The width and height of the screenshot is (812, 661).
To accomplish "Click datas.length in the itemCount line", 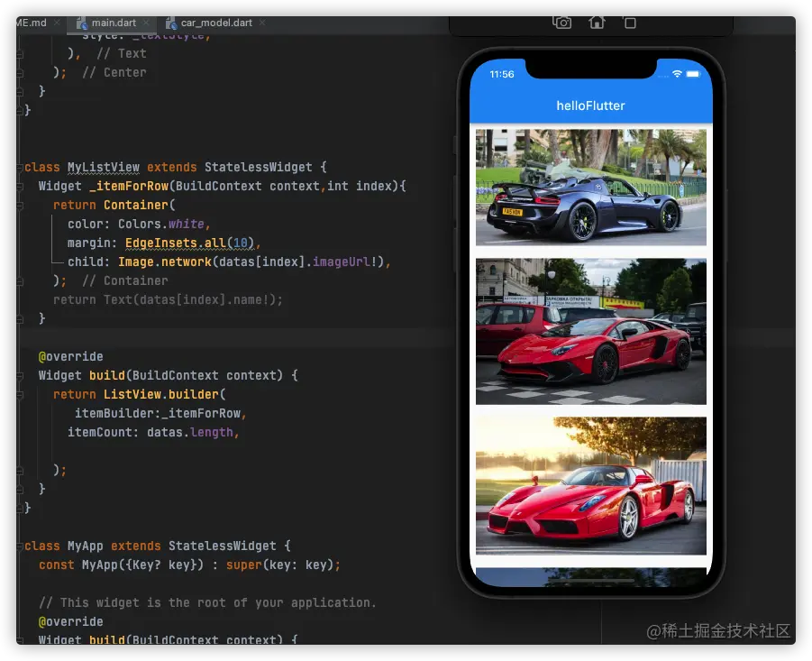I will click(190, 432).
